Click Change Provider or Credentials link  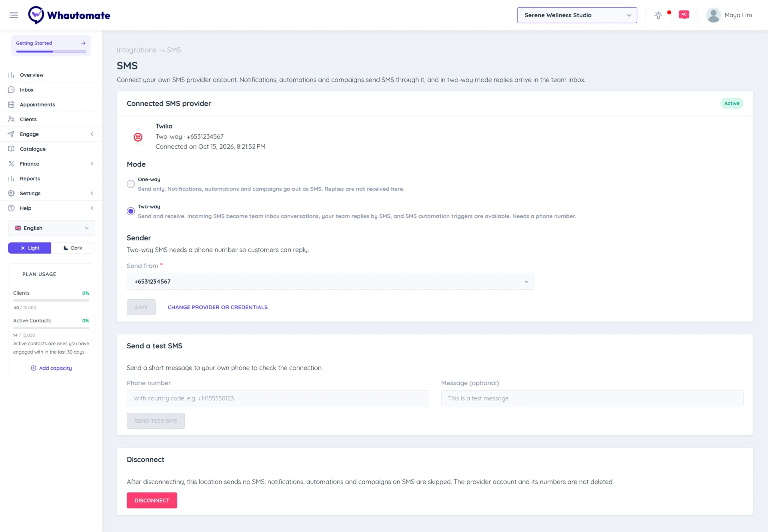click(218, 308)
